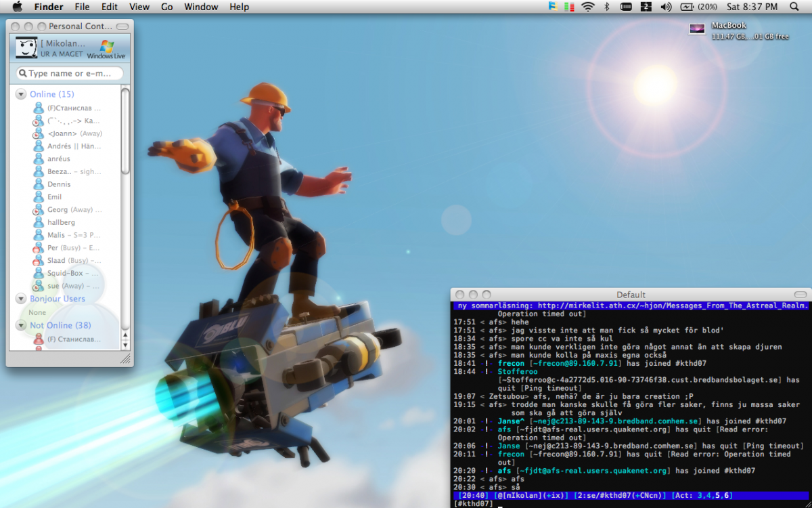Open the Wi-Fi status menu

[587, 7]
